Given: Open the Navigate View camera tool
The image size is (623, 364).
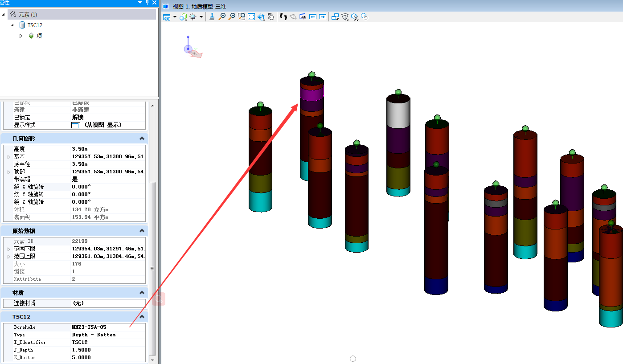Looking at the screenshot, I should pos(303,17).
